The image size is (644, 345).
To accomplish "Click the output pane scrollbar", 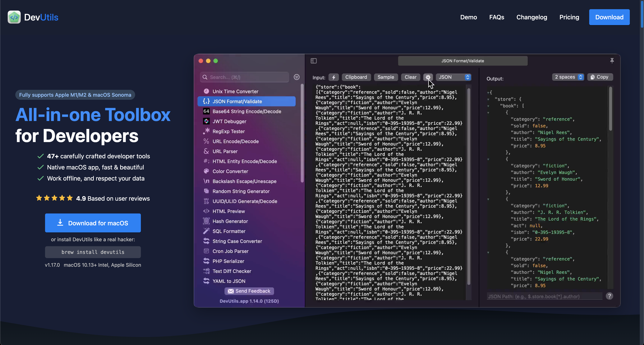I will (x=610, y=109).
